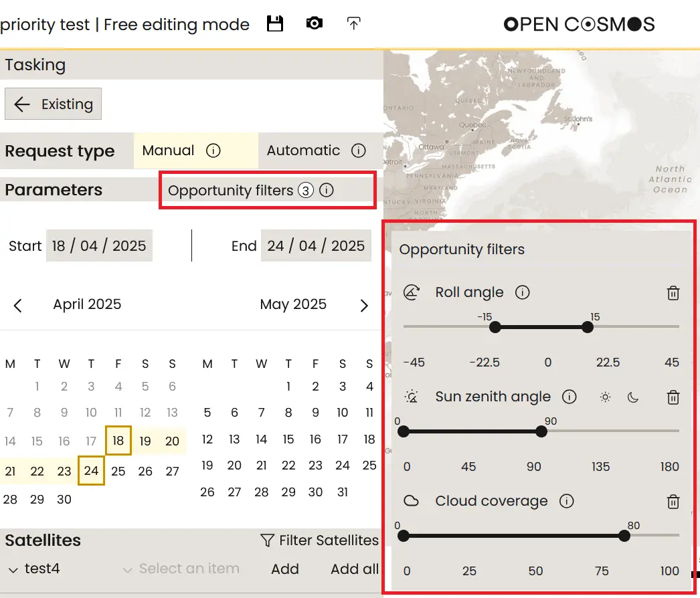Show info for Cloud coverage
The width and height of the screenshot is (700, 598).
(566, 501)
